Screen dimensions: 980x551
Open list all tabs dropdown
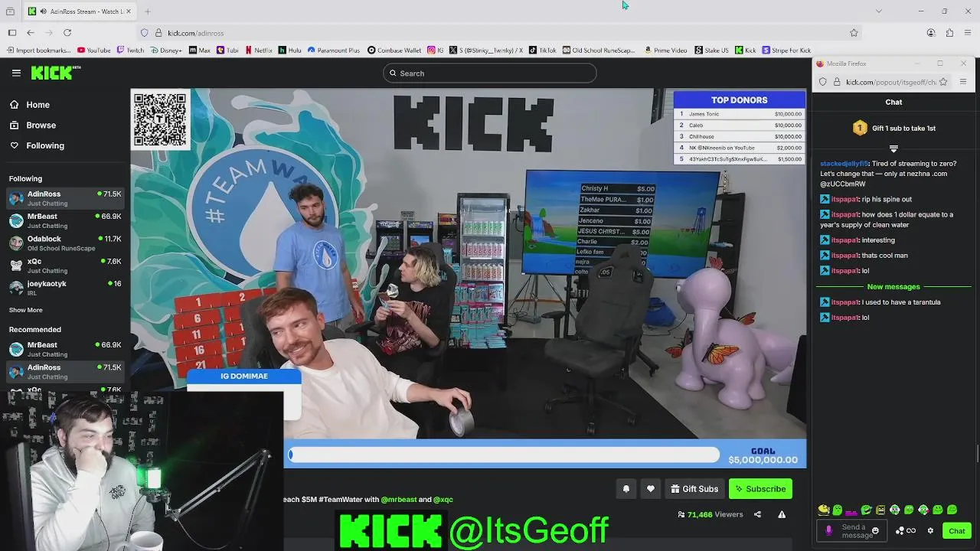878,11
